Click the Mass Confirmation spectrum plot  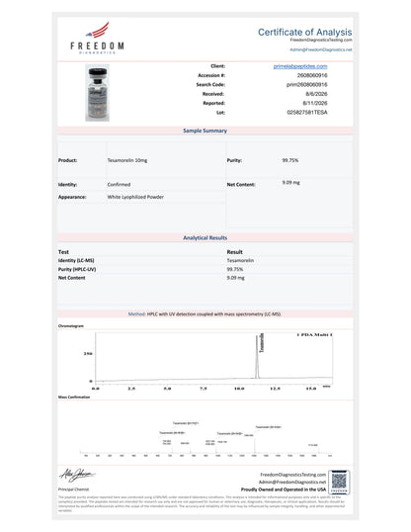[x=205, y=438]
